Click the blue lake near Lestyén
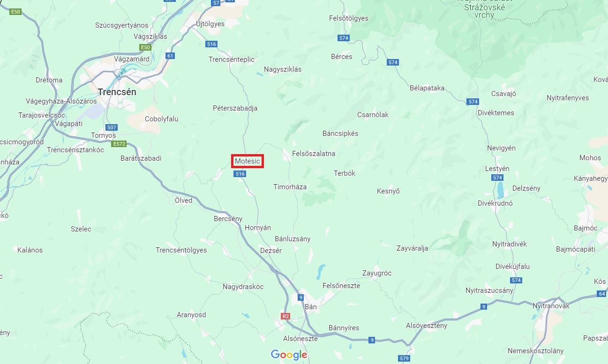This screenshot has height=364, width=608. [500, 190]
